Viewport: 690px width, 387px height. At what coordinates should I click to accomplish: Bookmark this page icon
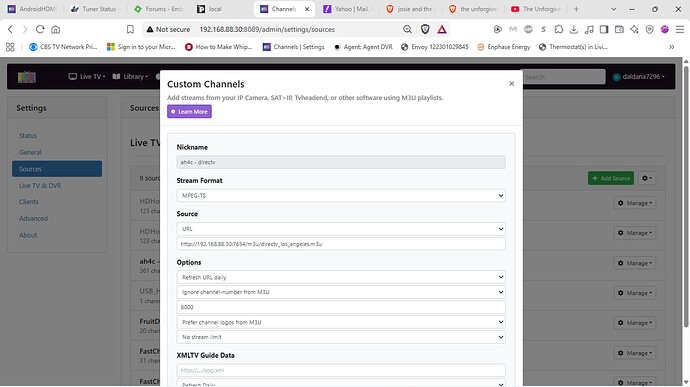tap(130, 29)
